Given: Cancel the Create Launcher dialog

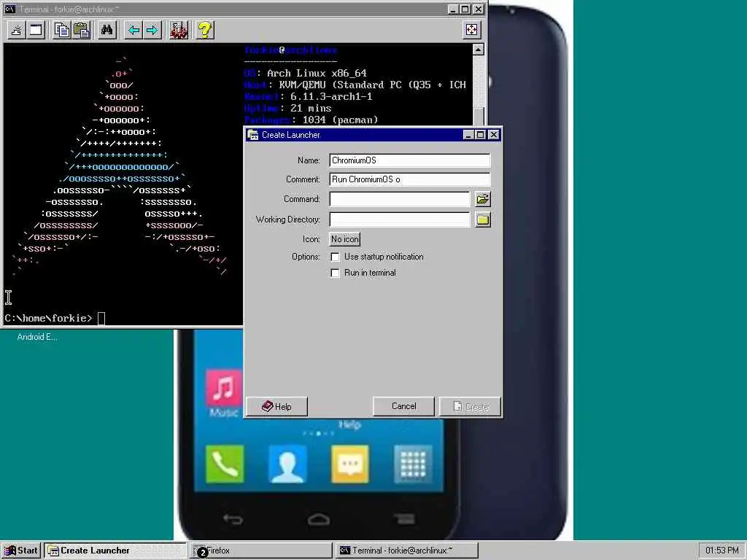Looking at the screenshot, I should pyautogui.click(x=403, y=407).
